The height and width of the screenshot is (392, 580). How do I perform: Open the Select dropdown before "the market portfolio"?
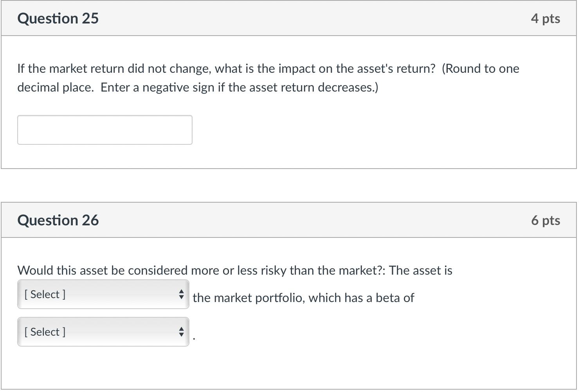tap(103, 294)
